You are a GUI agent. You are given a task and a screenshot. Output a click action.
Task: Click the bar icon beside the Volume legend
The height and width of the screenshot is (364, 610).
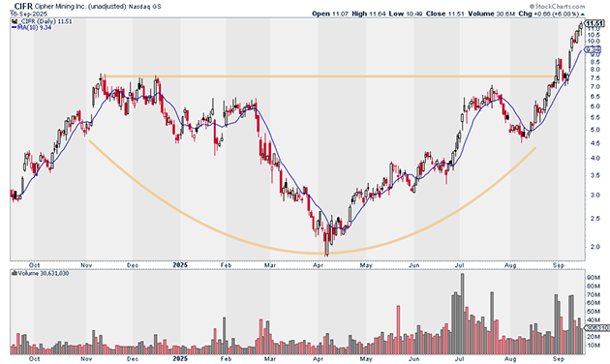click(x=15, y=273)
